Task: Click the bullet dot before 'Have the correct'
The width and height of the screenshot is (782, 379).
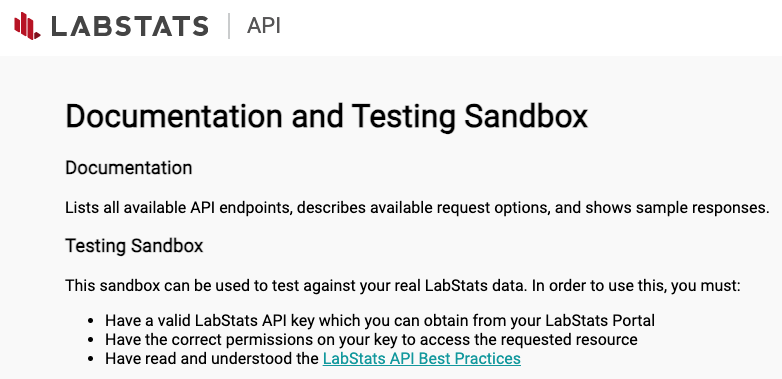Action: tap(90, 340)
